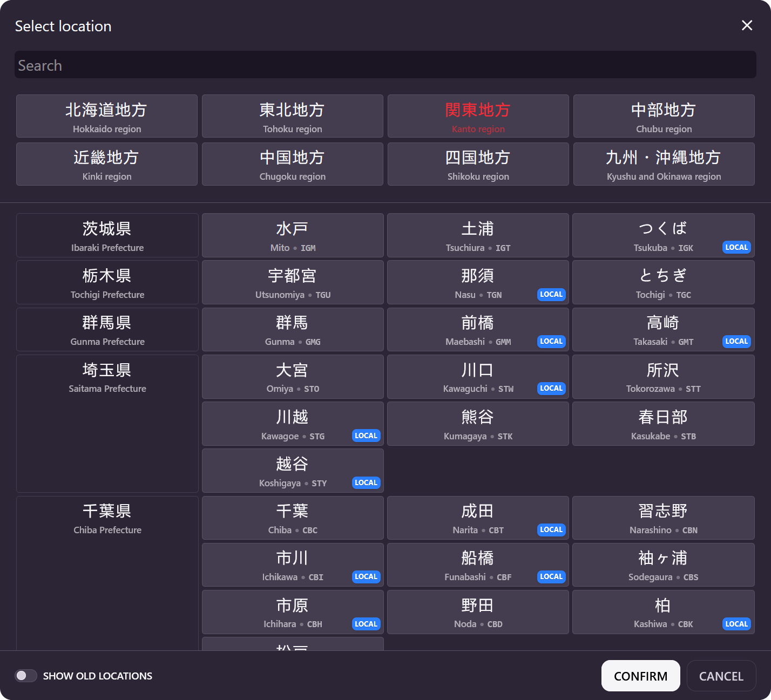Close the Select location dialog

click(x=747, y=25)
